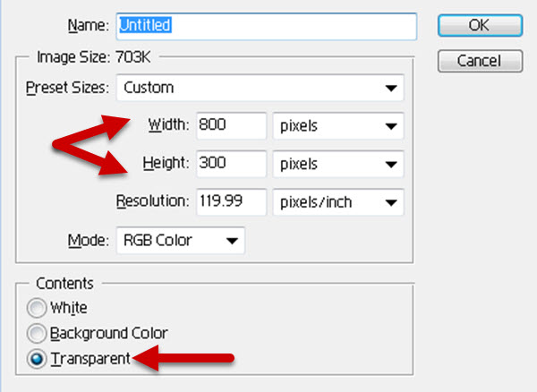The image size is (537, 392).
Task: Click the Resolution field showing 119.99
Action: tap(231, 201)
